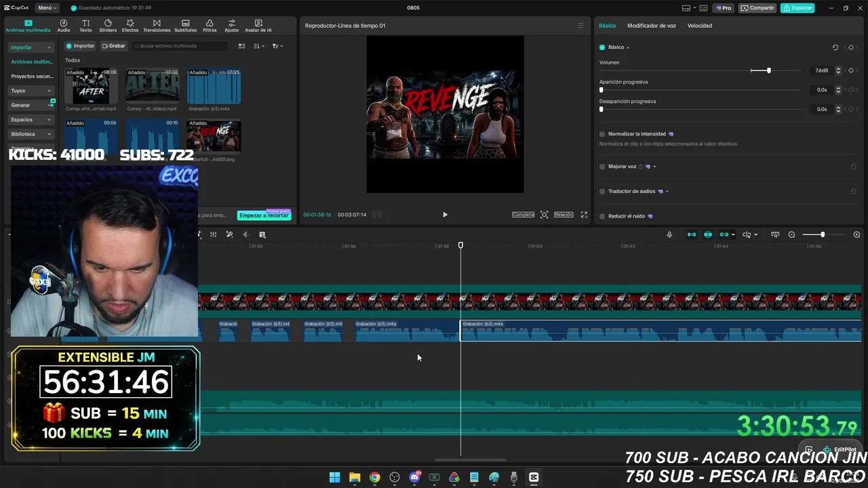Toggle main track magnet icon
Viewport: 868px width, 488px height.
point(692,235)
